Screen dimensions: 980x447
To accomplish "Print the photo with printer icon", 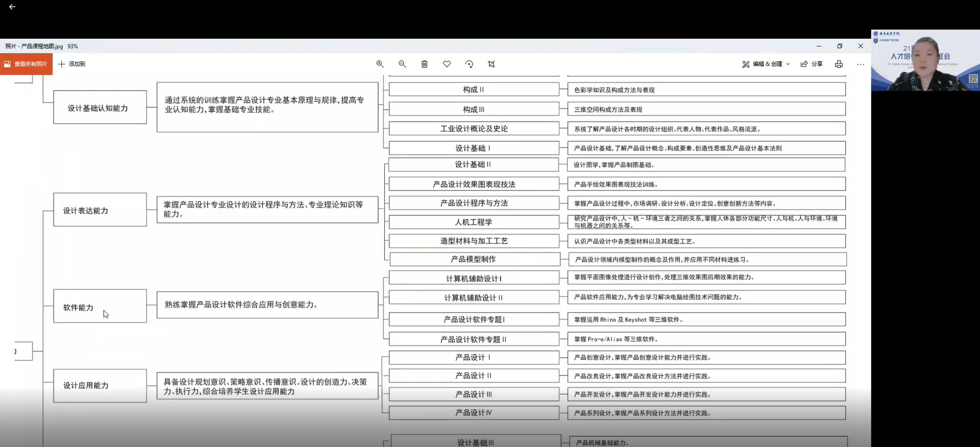I will (x=839, y=64).
